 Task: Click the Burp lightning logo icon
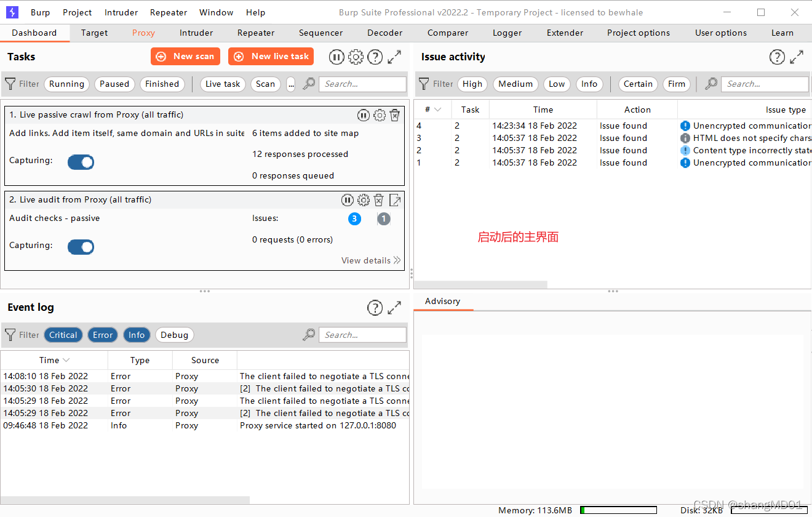12,12
